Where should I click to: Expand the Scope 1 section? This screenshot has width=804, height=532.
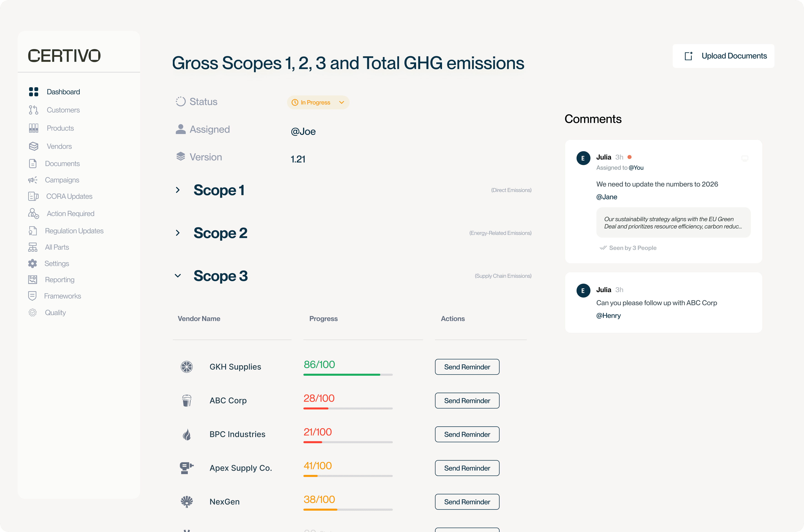178,190
